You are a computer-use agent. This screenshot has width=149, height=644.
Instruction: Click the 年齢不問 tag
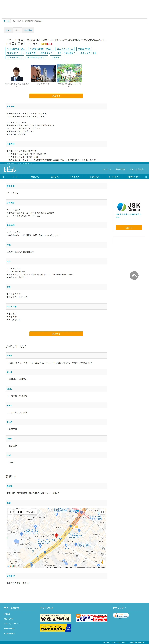[x=56, y=58]
